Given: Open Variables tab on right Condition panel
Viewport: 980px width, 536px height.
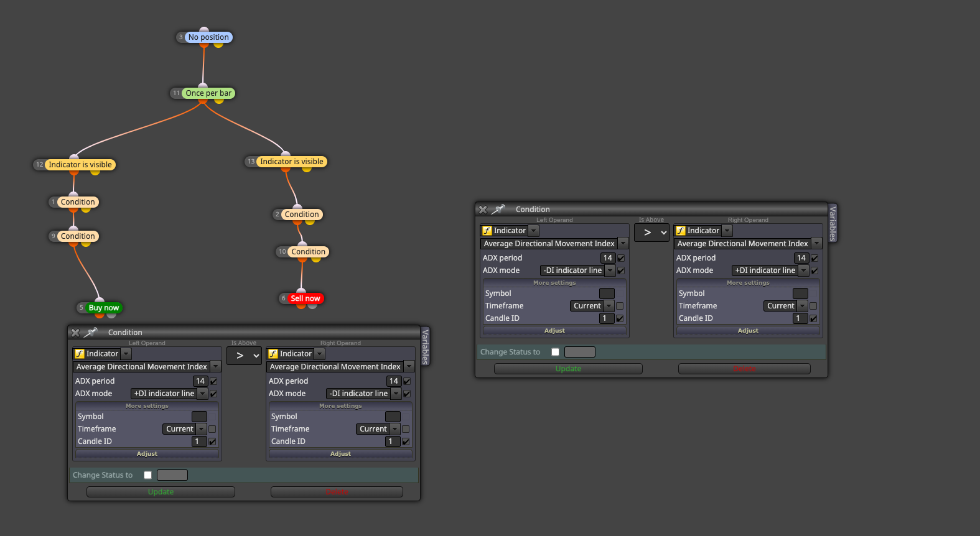Looking at the screenshot, I should (833, 223).
